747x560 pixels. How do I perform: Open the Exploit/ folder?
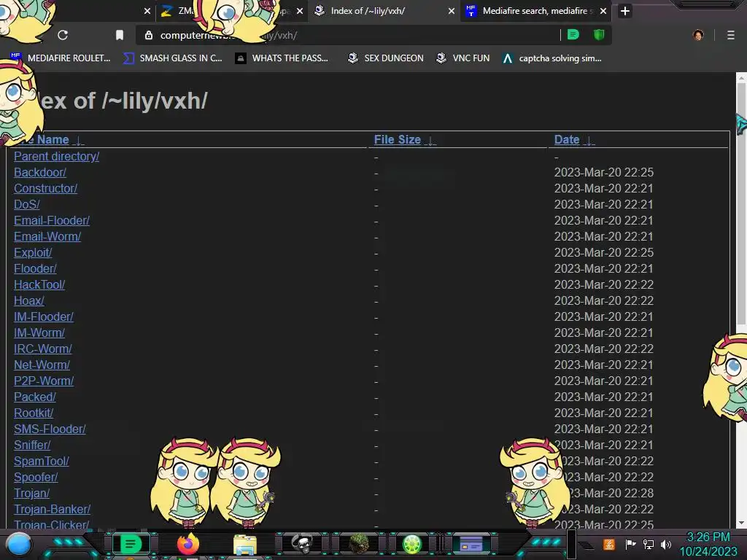[33, 252]
